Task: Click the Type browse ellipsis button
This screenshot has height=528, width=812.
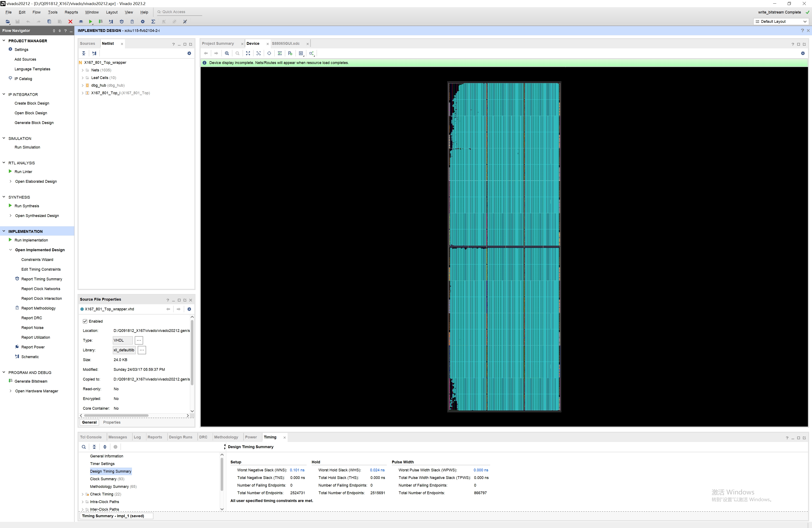Action: [139, 340]
